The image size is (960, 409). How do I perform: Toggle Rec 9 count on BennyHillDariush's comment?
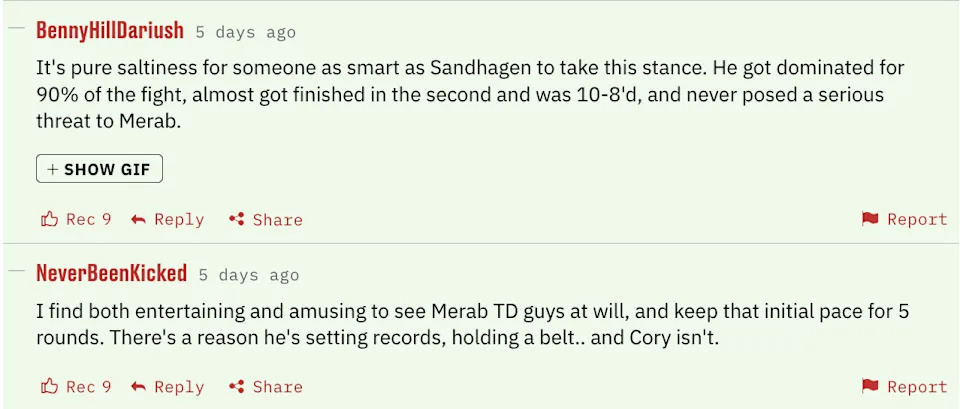[x=89, y=219]
